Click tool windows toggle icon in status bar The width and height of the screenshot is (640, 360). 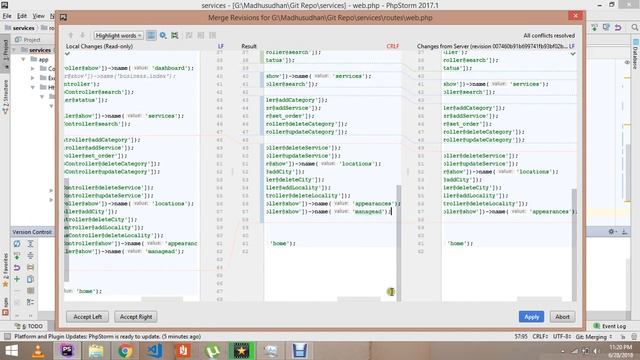7,337
